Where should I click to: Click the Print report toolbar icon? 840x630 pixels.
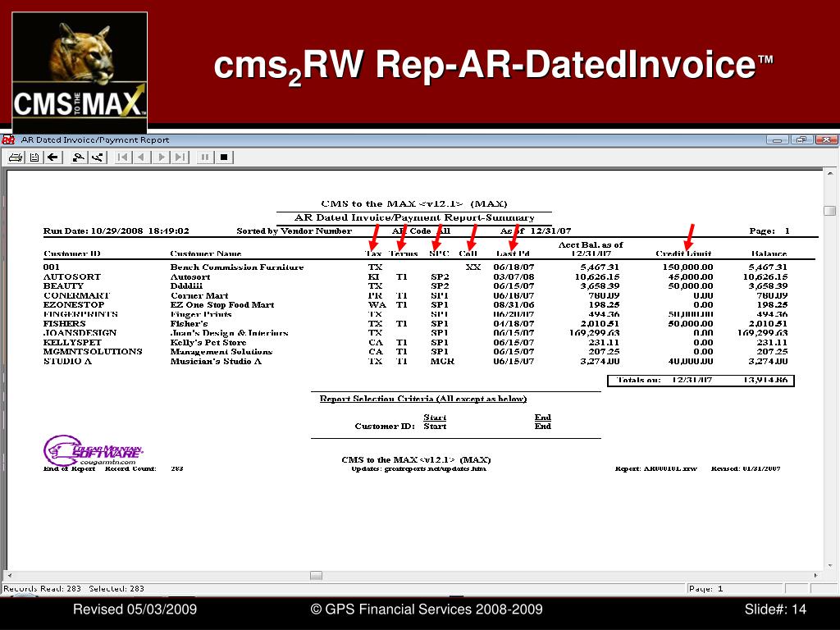click(x=16, y=157)
